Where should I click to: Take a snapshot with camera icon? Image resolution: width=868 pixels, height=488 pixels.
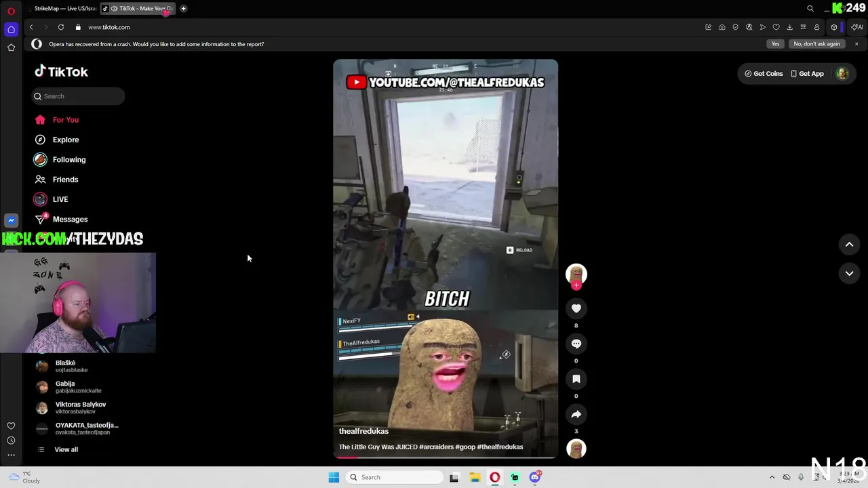tap(722, 27)
